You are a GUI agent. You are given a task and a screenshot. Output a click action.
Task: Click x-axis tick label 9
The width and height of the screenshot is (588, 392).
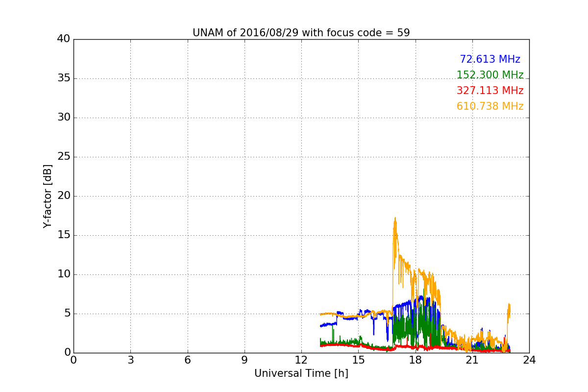point(245,360)
